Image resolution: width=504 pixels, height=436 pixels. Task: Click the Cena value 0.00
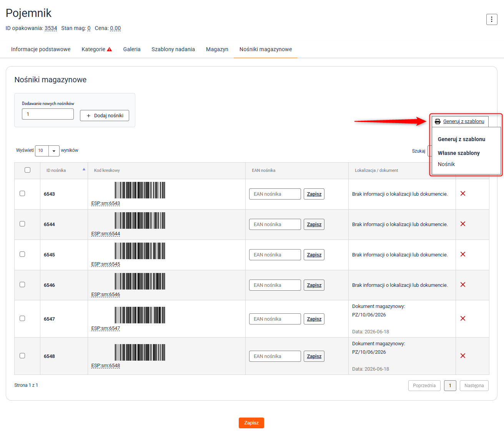(115, 28)
